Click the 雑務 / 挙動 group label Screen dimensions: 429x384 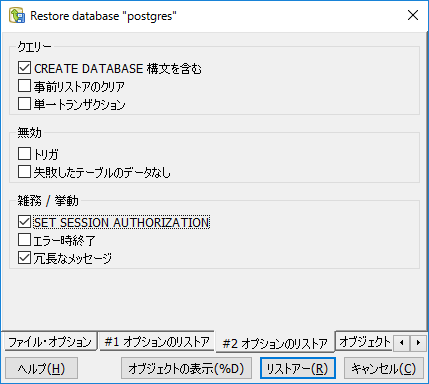[48, 201]
